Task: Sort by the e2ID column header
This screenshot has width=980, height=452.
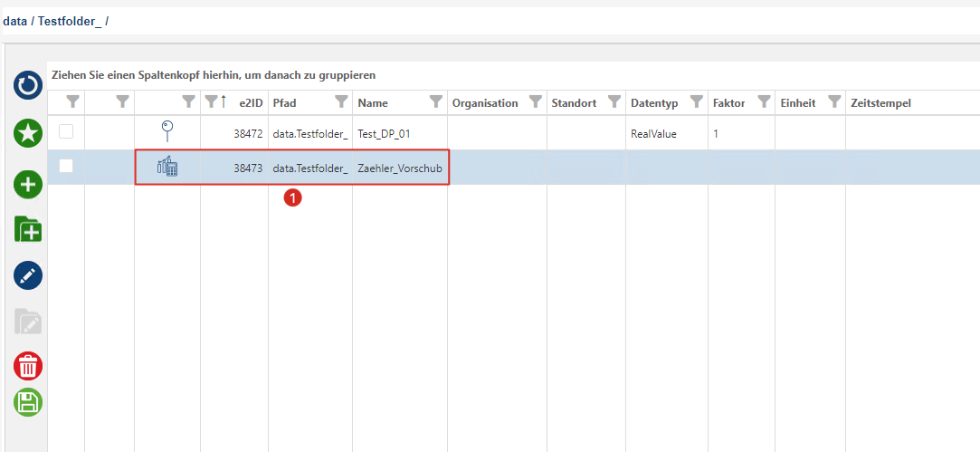Action: (250, 103)
